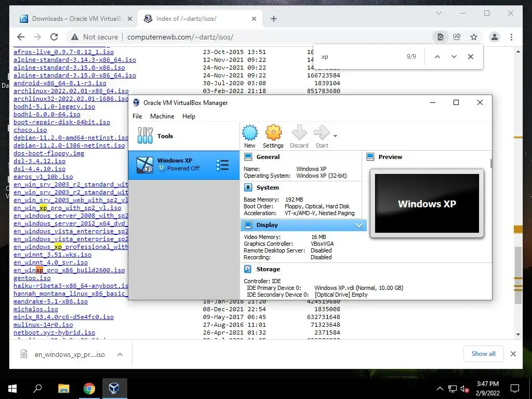Open the Chrome profile icon
532x399 pixels.
coord(495,37)
